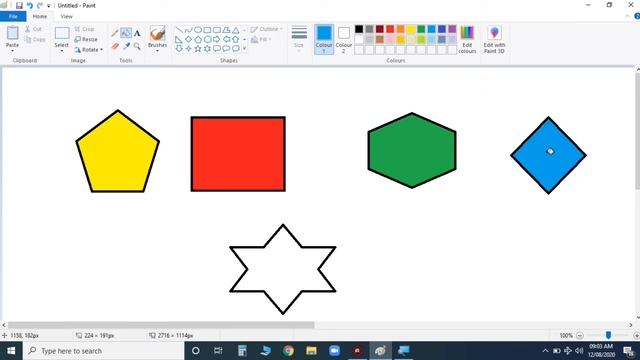Open Google Chrome from taskbar

pos(289,351)
